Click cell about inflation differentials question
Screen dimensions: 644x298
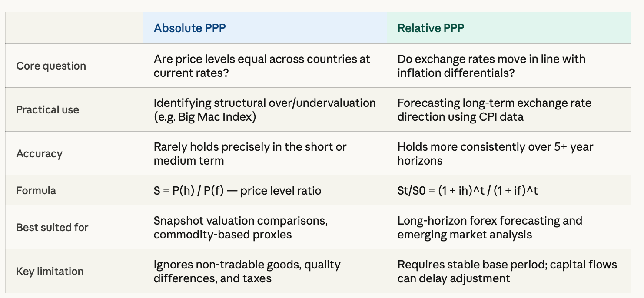[509, 66]
